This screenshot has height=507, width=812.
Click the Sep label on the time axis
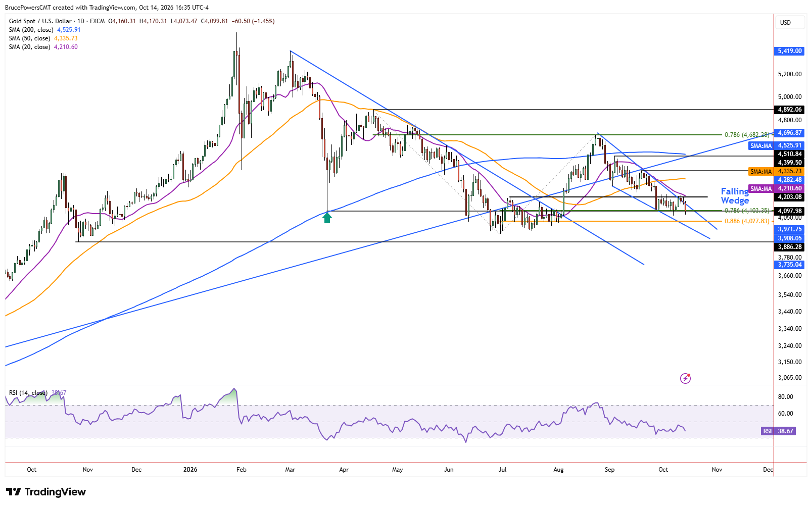(609, 470)
